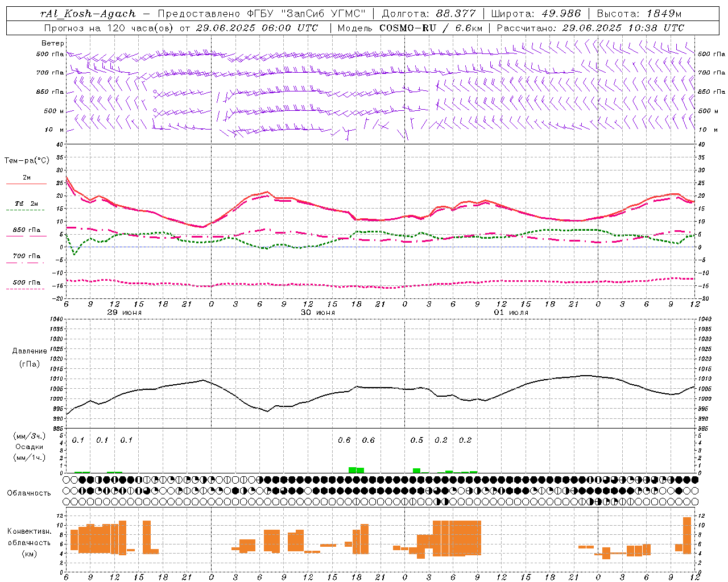
Task: Click the Конвективн. convective cloud label
Action: tap(30, 531)
